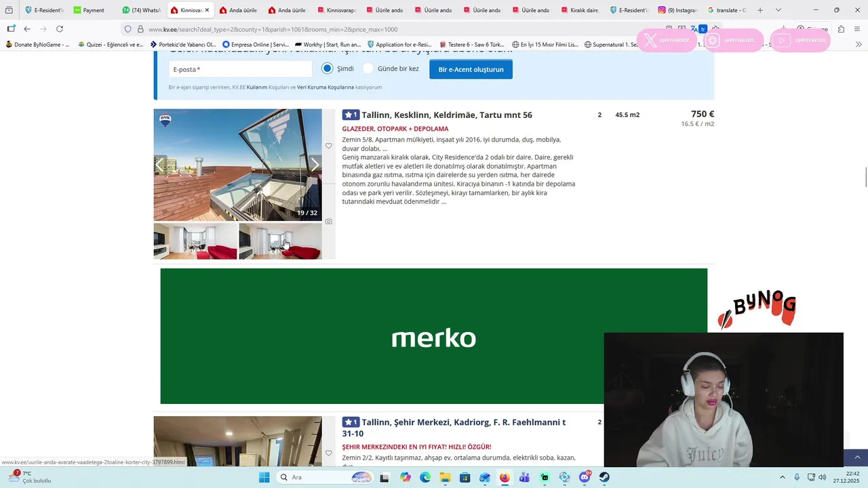Open a new browser tab

[x=760, y=10]
